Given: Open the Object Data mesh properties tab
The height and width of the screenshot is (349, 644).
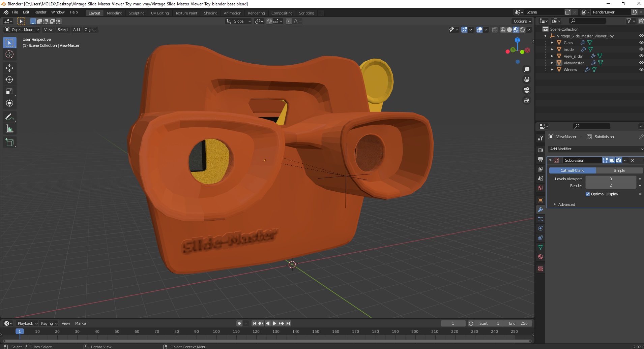Looking at the screenshot, I should click(x=540, y=247).
